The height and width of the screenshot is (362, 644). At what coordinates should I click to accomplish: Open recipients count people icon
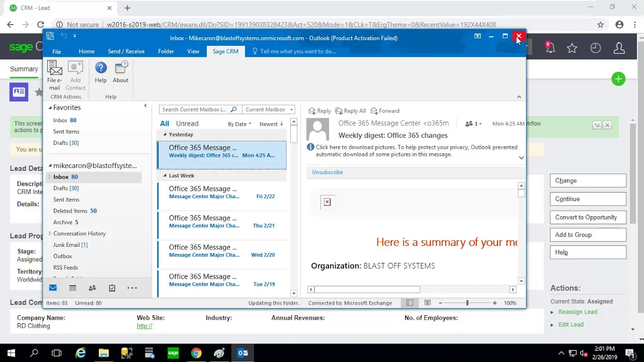tap(473, 124)
